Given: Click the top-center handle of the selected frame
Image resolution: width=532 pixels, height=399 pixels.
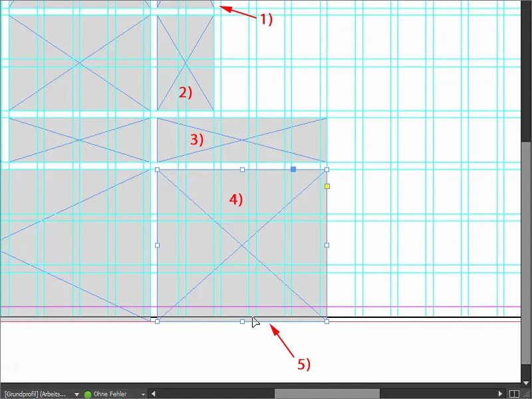Looking at the screenshot, I should [242, 170].
